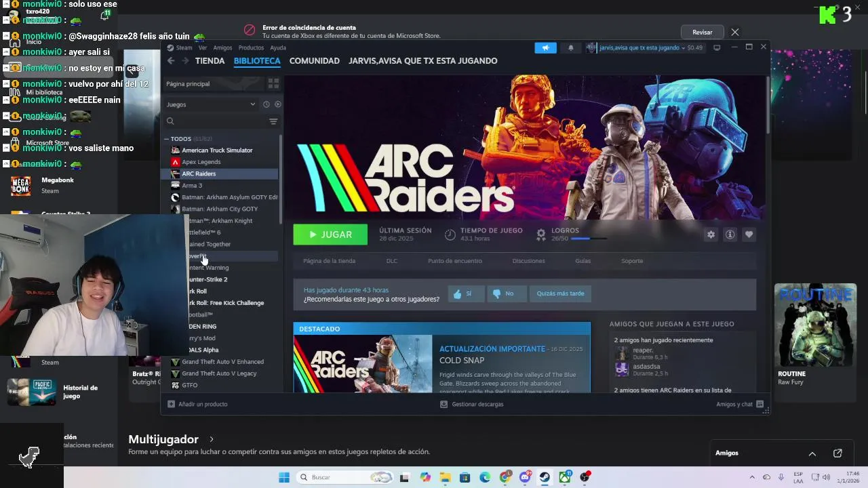Expand the Amigos panel chevron
Screen dimensions: 868x488
[x=812, y=453]
